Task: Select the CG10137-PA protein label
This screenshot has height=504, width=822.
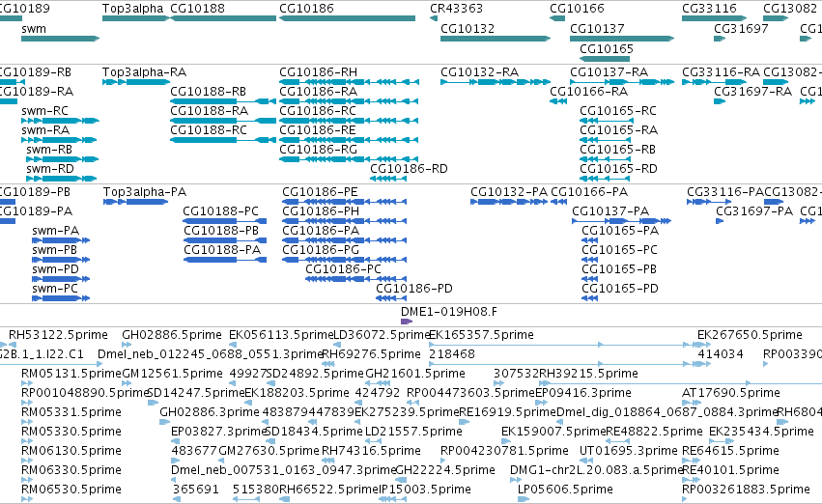Action: (610, 211)
